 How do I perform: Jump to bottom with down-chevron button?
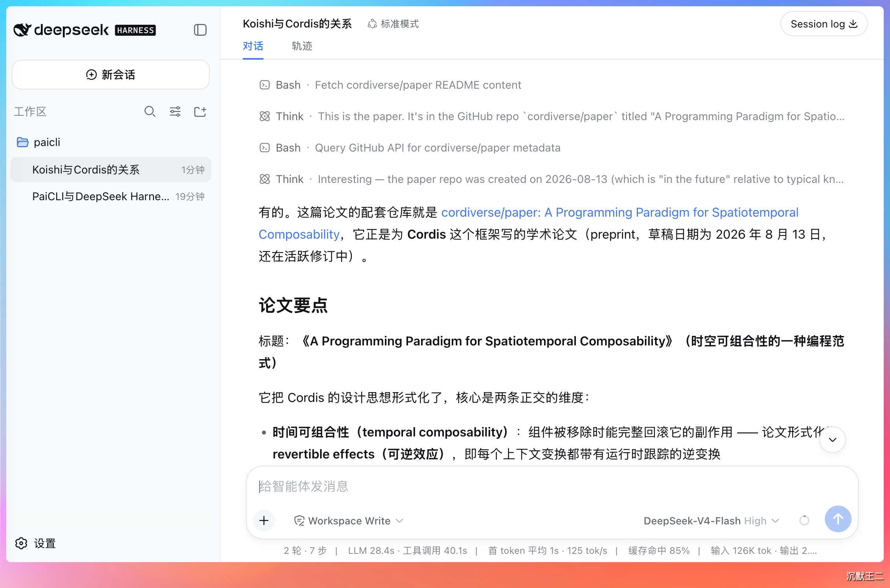[x=833, y=440]
